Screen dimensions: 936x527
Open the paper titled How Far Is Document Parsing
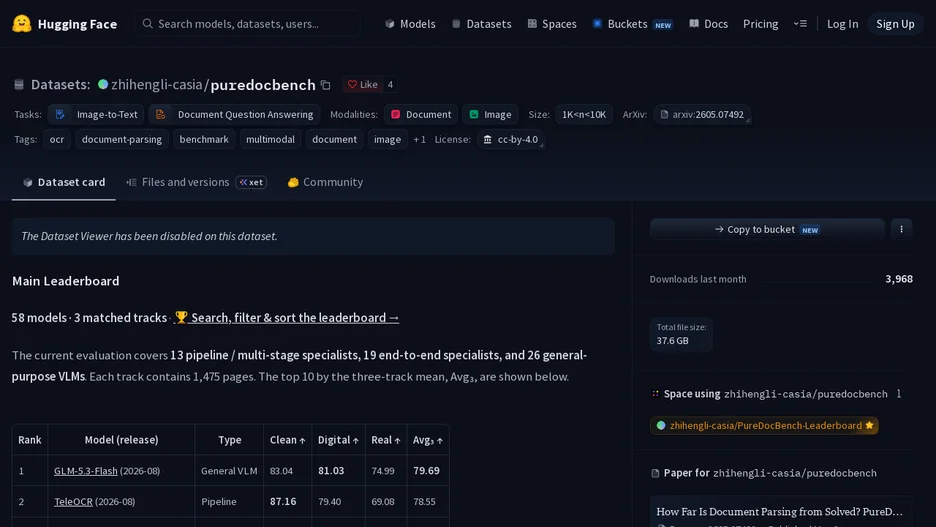coord(779,512)
